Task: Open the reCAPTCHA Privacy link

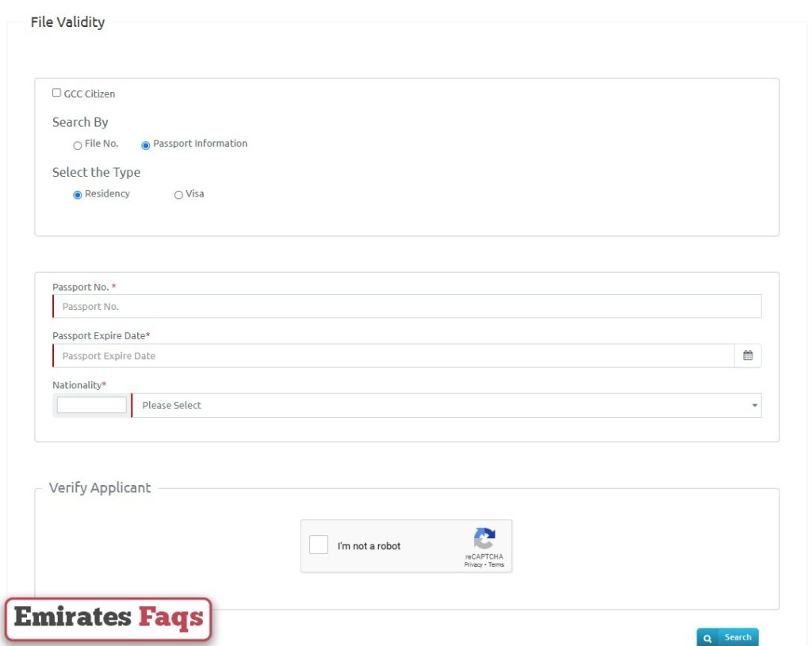Action: [x=473, y=564]
